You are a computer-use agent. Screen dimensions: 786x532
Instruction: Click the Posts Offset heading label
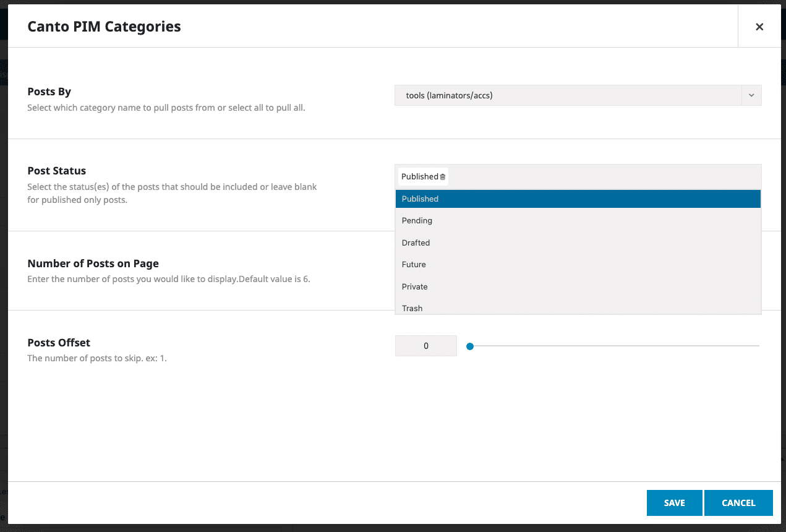[59, 343]
